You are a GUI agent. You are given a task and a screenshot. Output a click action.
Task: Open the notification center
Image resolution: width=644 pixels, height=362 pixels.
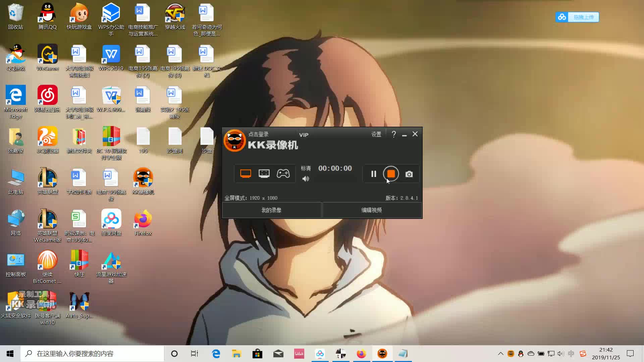(x=630, y=354)
